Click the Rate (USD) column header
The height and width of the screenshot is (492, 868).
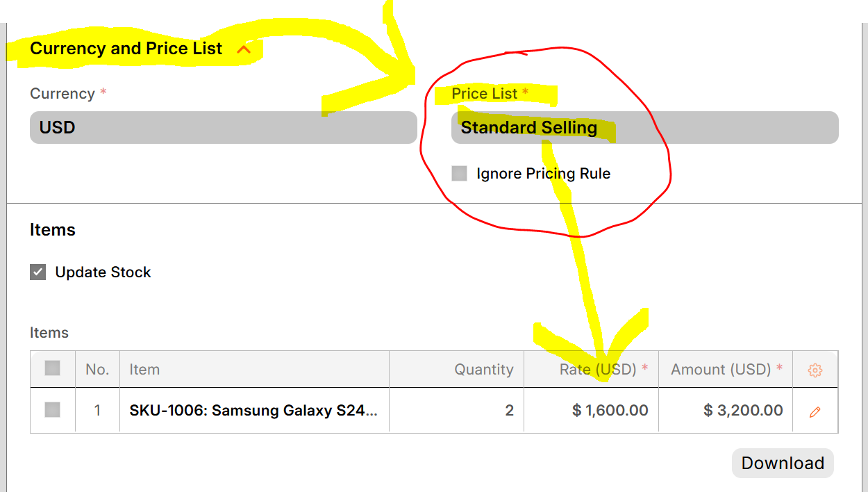598,370
